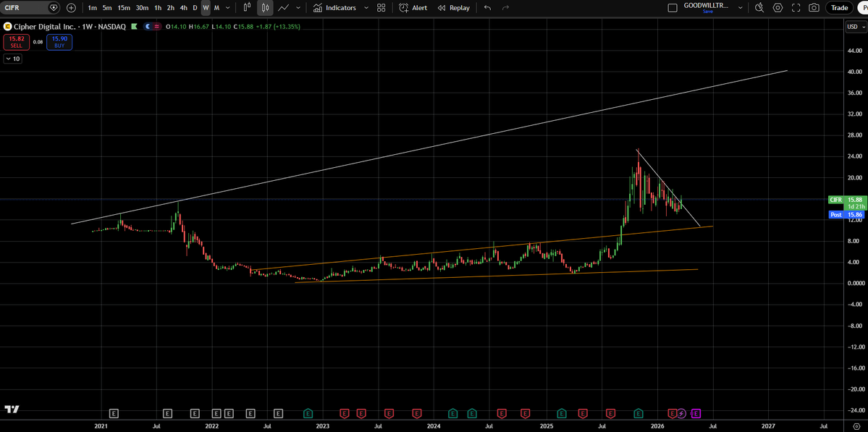868x432 pixels.
Task: Open the CIFR symbol search box
Action: tap(30, 8)
